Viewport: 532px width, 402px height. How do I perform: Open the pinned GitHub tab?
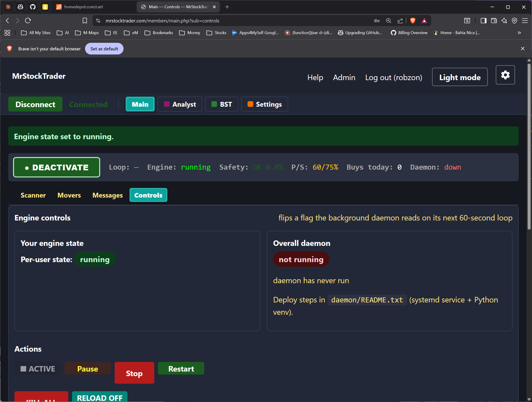33,7
